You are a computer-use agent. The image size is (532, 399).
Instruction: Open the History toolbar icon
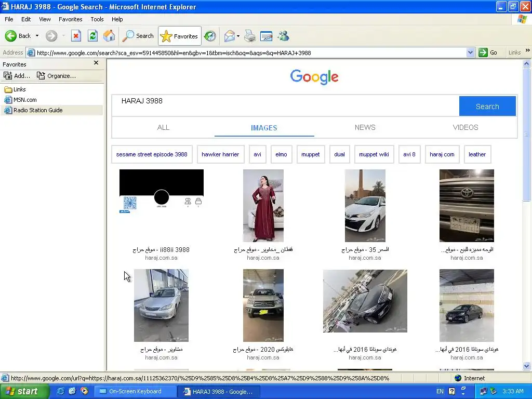(x=210, y=36)
